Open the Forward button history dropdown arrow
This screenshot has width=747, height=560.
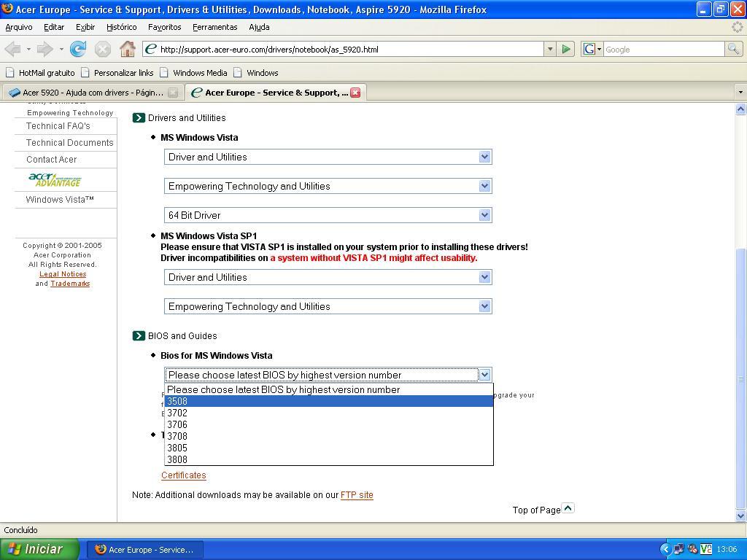(61, 49)
